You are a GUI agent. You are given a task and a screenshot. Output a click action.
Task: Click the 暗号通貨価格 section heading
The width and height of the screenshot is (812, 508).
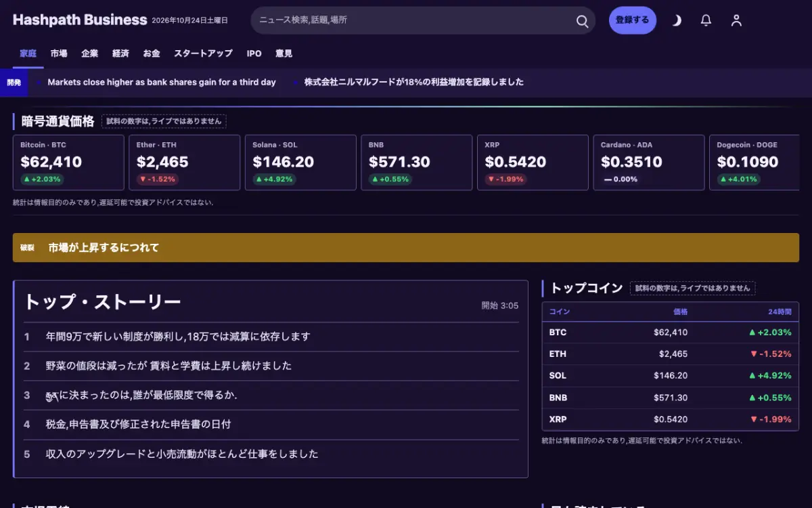pyautogui.click(x=58, y=121)
